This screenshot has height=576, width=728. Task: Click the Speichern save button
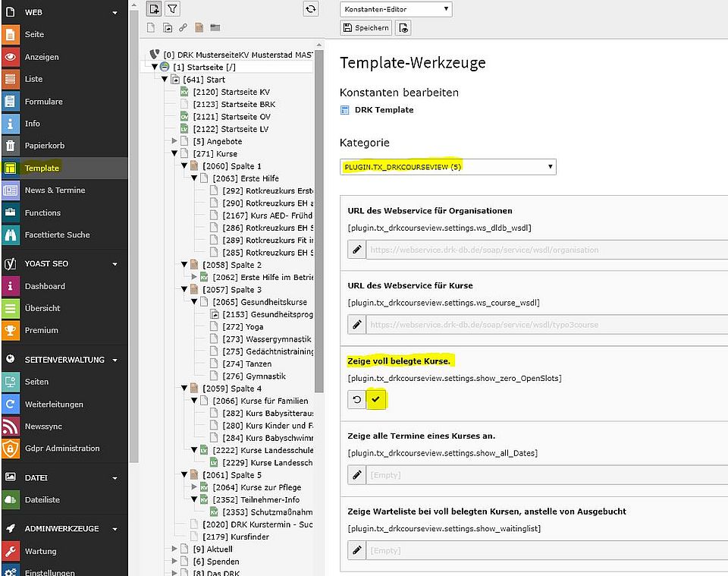tap(366, 28)
